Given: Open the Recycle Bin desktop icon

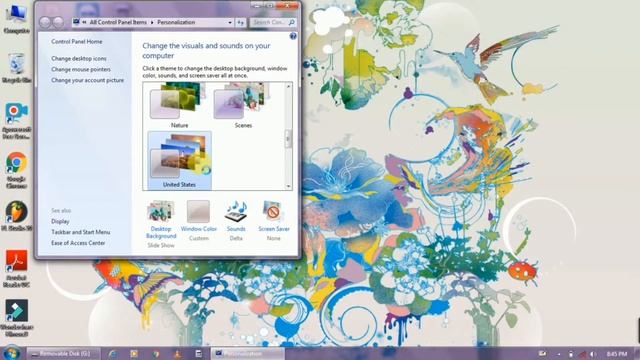Looking at the screenshot, I should (x=16, y=68).
